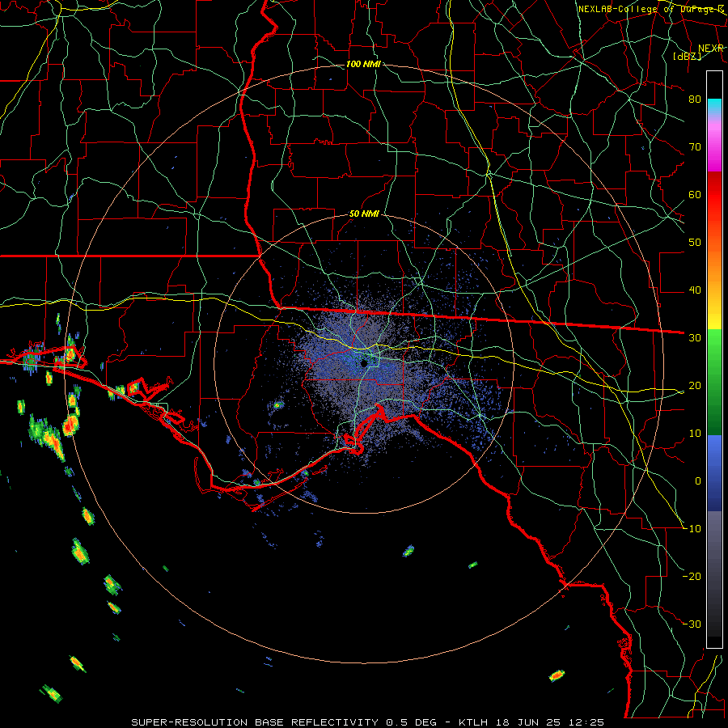Select the 20 value on the dBZ scale

click(695, 385)
